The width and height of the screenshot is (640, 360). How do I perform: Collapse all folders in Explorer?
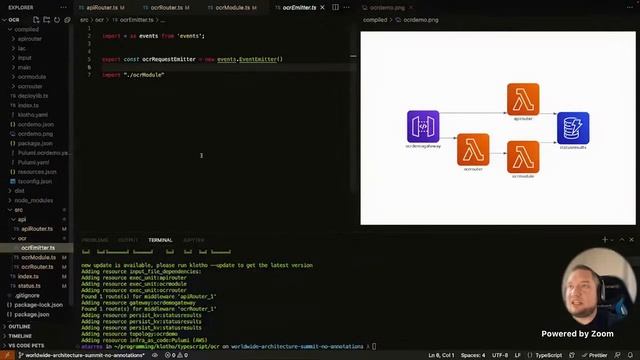[x=67, y=20]
